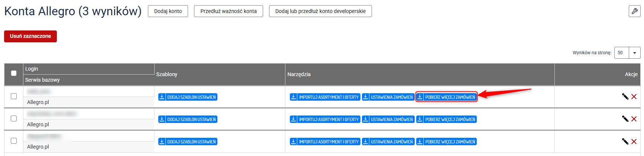
Task: Click pencil edit icon in second row
Action: tap(625, 119)
